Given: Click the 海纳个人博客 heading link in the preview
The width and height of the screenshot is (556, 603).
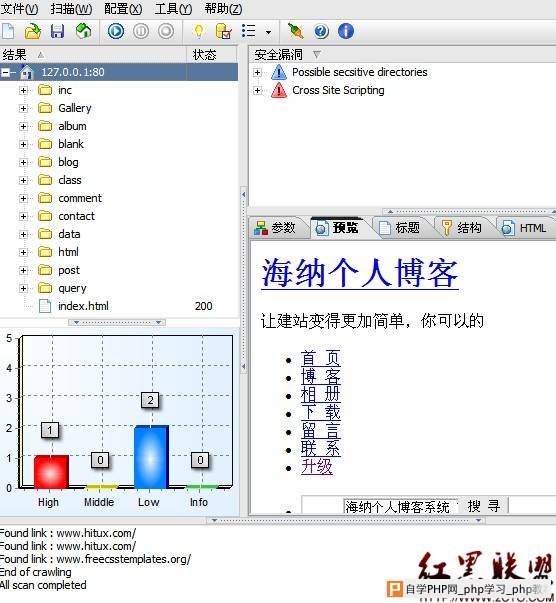Looking at the screenshot, I should pos(360,273).
